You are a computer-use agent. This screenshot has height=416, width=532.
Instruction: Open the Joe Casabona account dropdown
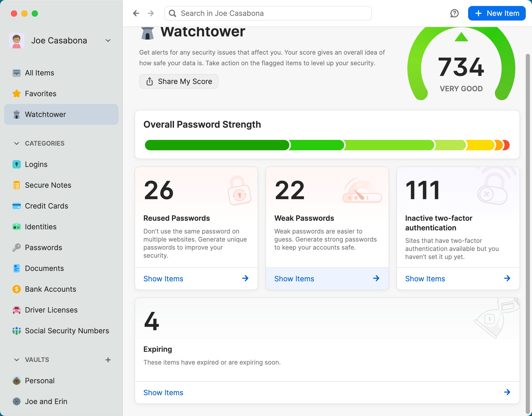[x=108, y=41]
